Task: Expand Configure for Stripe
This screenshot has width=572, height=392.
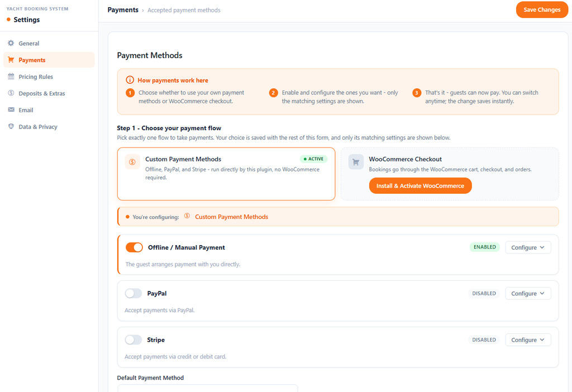Action: pyautogui.click(x=528, y=340)
